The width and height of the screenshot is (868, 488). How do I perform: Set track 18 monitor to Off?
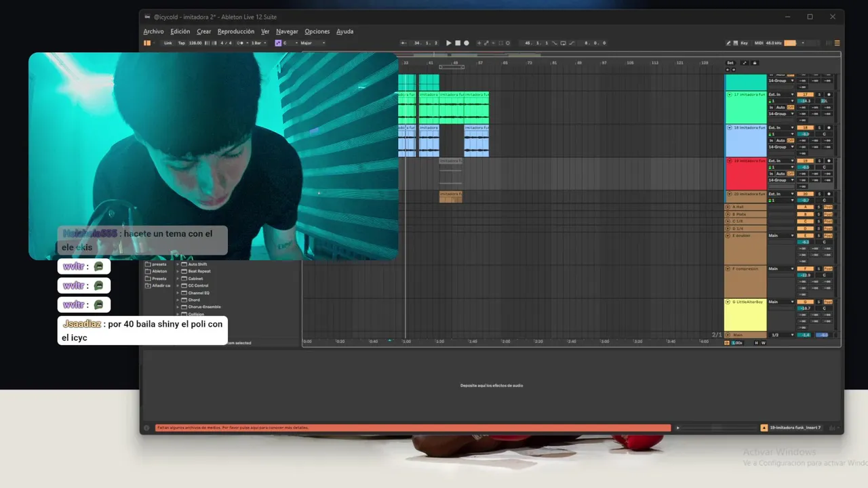coord(791,140)
